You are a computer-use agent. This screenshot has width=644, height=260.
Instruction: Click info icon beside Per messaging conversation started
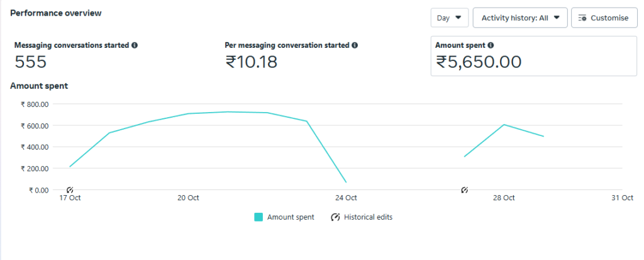[355, 45]
